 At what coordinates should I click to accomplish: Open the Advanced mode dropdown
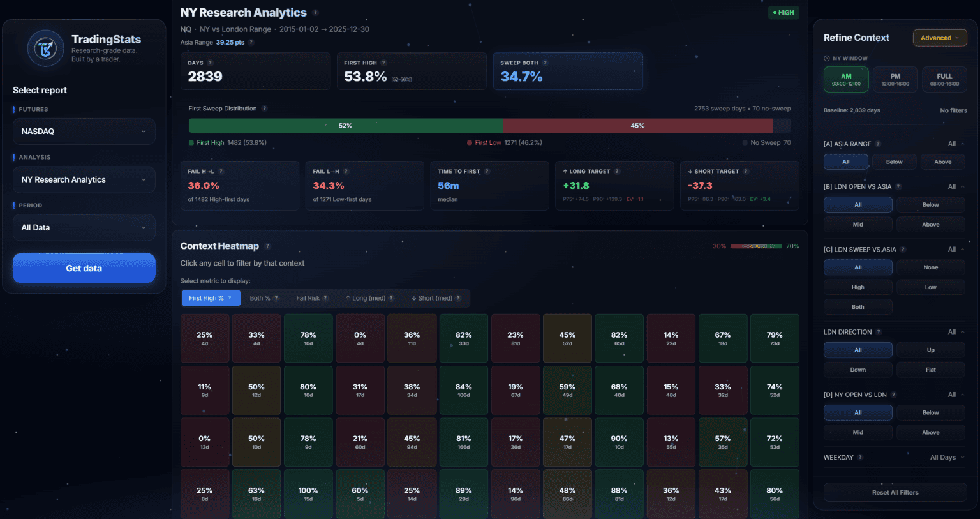[x=940, y=38]
